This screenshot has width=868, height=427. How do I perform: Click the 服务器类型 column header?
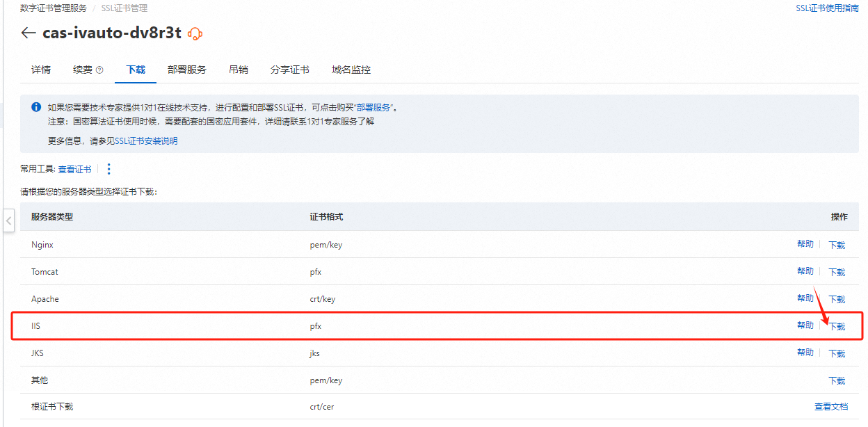[52, 217]
